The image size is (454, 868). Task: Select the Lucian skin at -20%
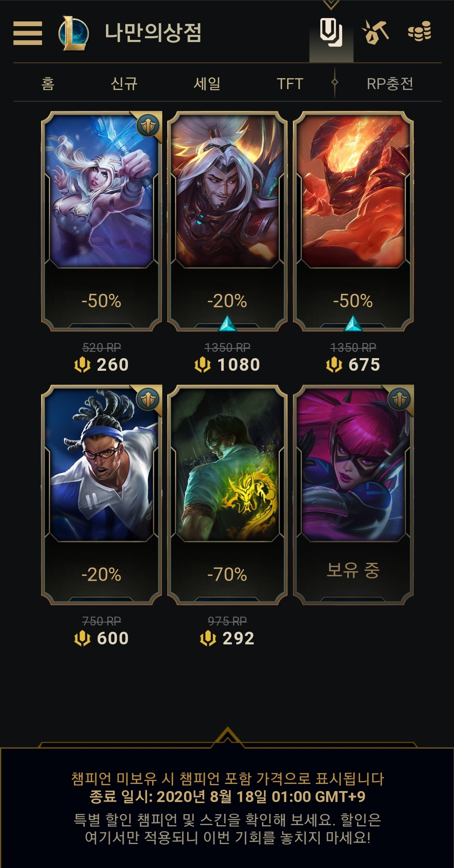[101, 495]
